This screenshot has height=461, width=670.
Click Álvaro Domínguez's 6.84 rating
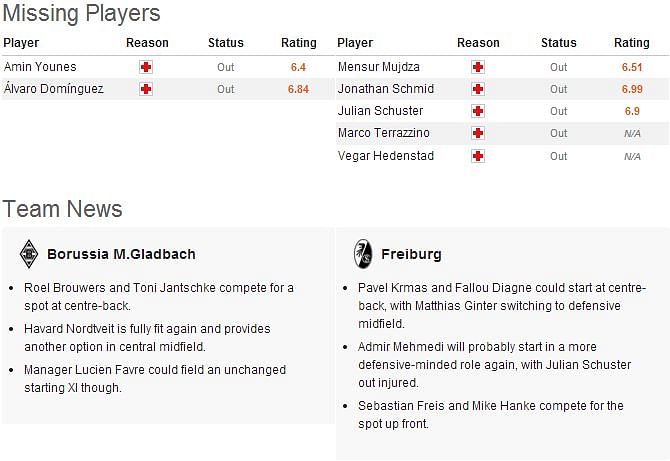298,89
